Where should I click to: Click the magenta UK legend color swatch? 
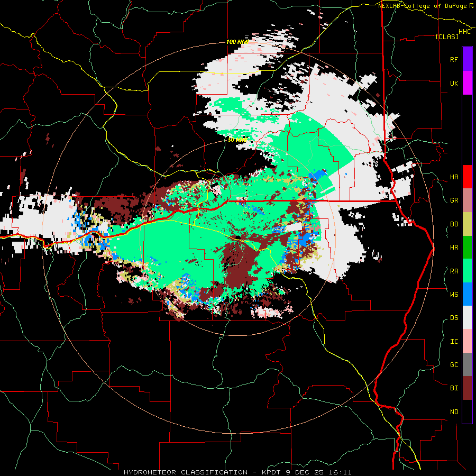[467, 83]
